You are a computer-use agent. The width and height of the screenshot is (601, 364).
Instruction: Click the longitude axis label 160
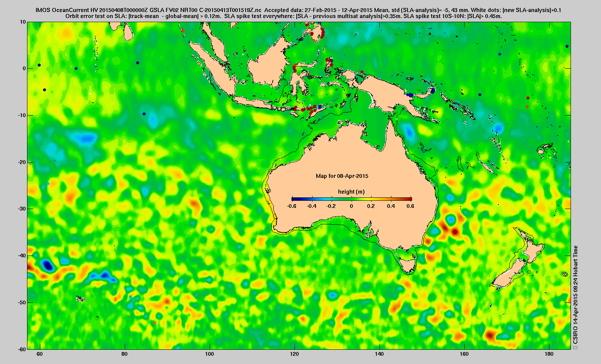(464, 354)
